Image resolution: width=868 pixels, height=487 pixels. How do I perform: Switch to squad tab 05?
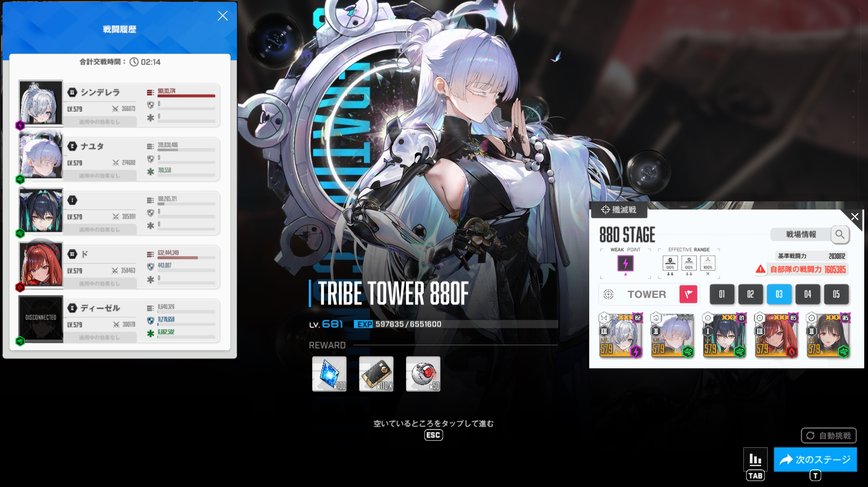click(x=836, y=294)
